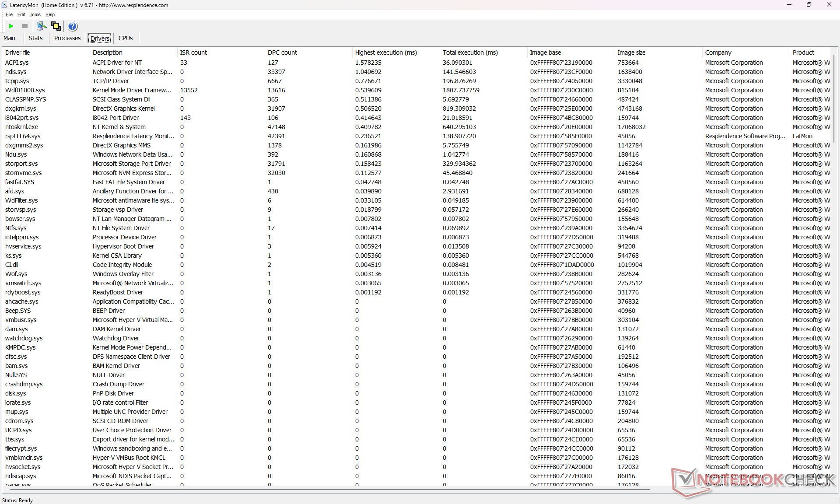Open the Edit menu
Viewport: 840px width, 504px height.
coord(21,14)
